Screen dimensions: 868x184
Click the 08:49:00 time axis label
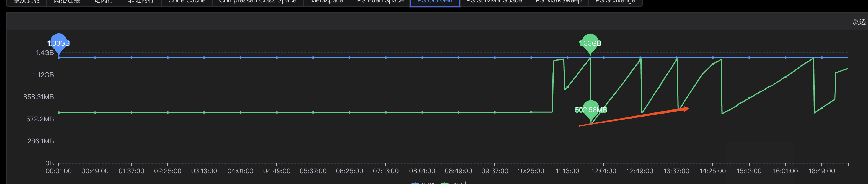coord(458,171)
